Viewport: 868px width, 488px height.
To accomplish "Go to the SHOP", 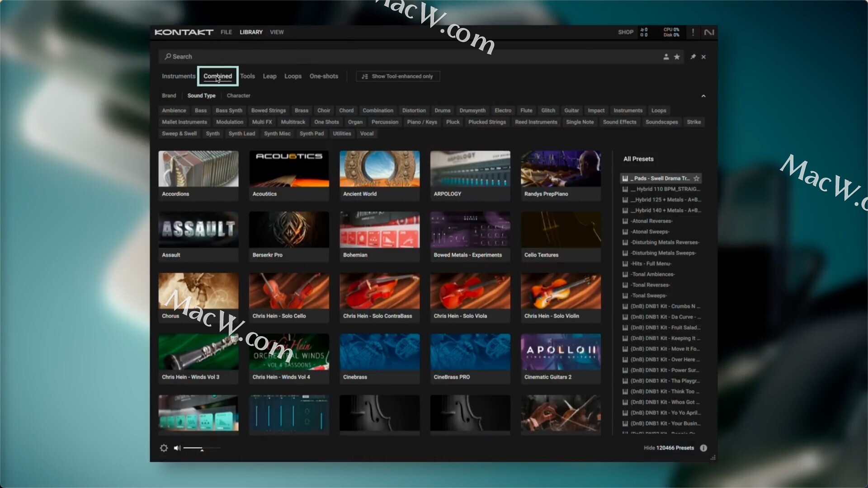I will tap(626, 32).
